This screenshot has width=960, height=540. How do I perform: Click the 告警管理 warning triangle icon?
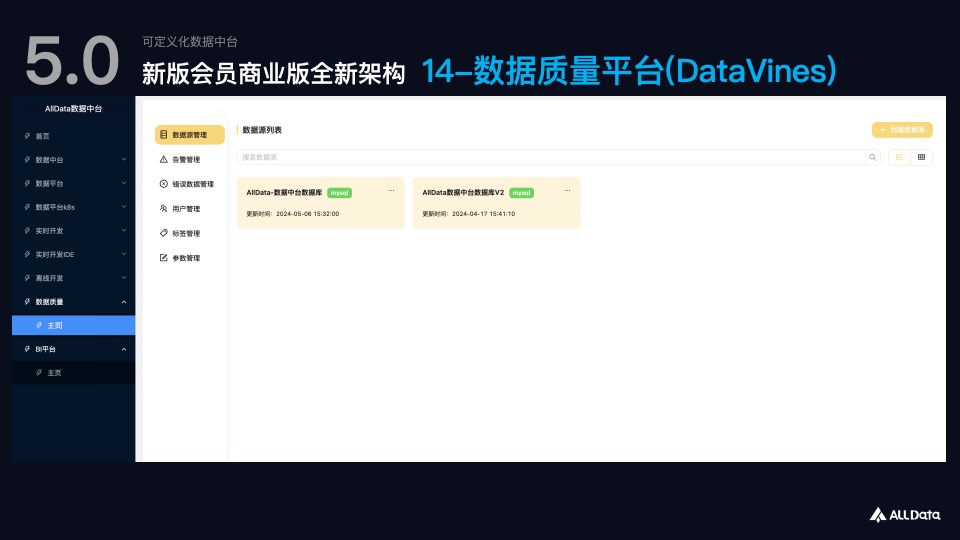[163, 159]
